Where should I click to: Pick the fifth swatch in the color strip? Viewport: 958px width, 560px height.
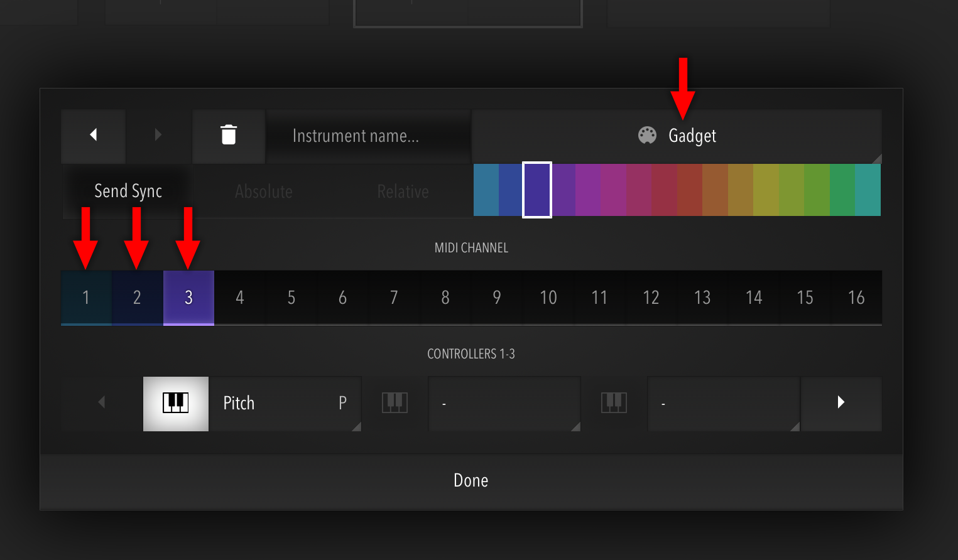point(588,190)
